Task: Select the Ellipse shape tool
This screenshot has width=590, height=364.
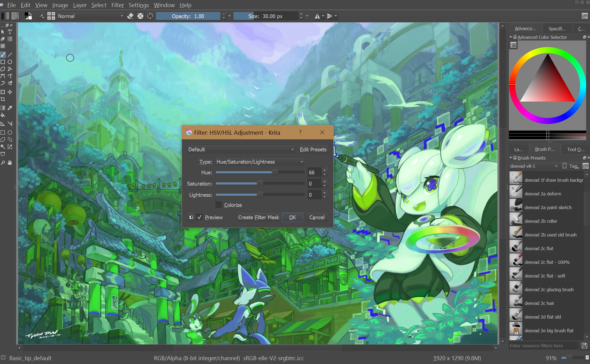Action: (x=10, y=62)
